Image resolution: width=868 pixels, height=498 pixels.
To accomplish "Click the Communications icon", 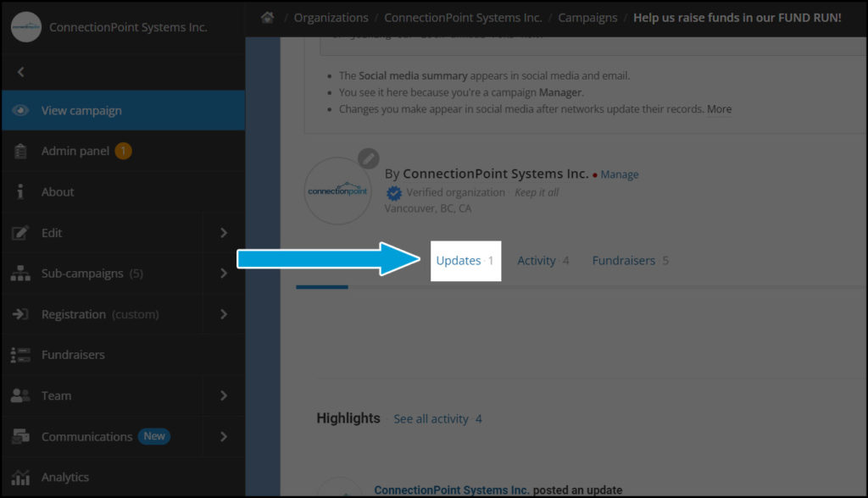I will click(x=20, y=436).
